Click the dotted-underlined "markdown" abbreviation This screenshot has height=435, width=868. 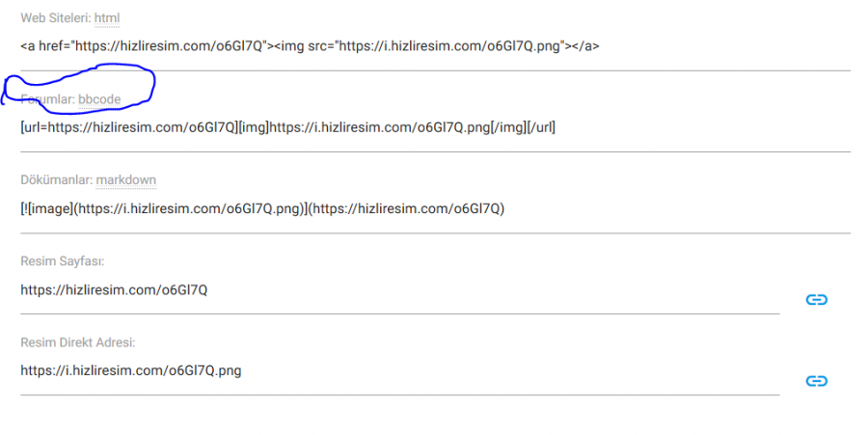(x=125, y=180)
